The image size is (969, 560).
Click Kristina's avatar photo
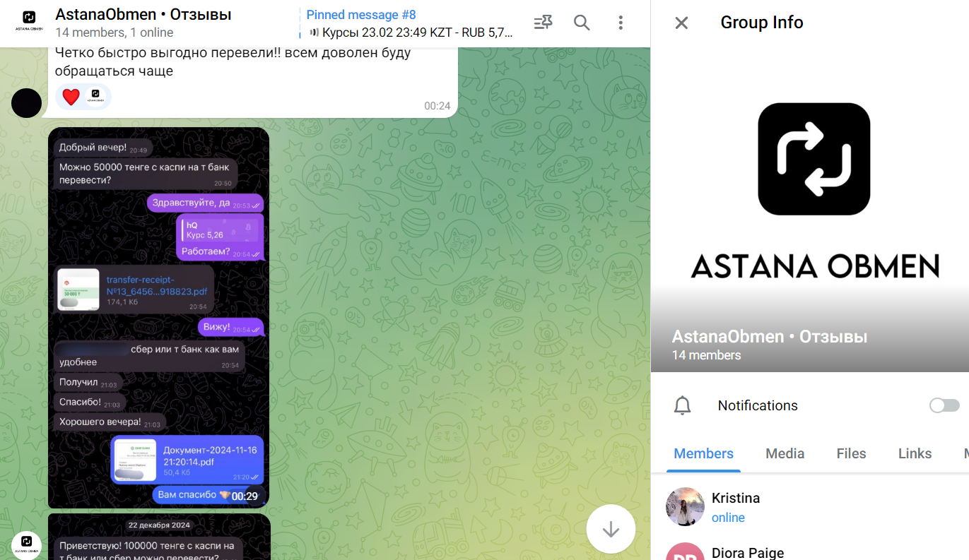coord(685,507)
